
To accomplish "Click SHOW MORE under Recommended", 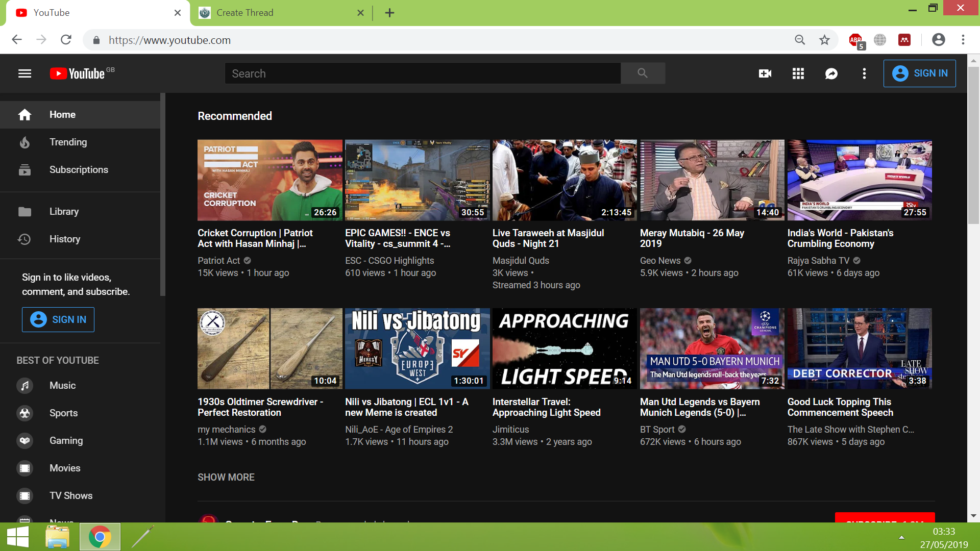I will click(226, 478).
